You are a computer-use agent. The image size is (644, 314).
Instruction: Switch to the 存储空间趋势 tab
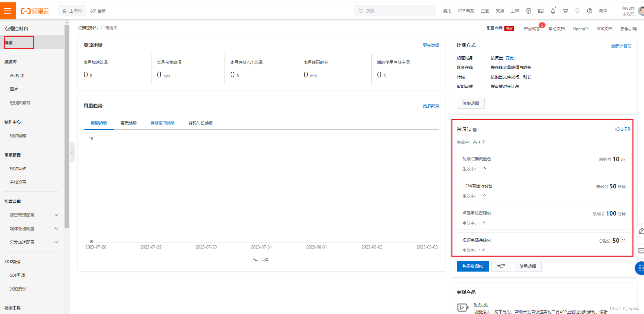coord(163,123)
